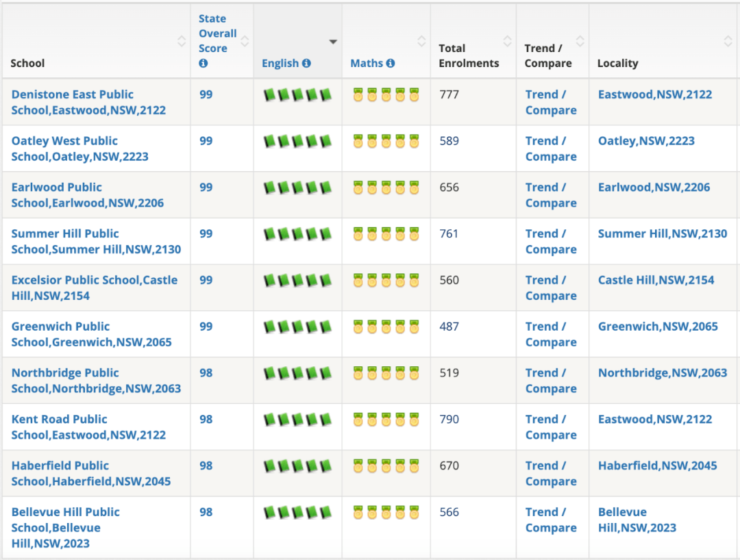
Task: Sort by Locality column arrows
Action: click(x=728, y=41)
